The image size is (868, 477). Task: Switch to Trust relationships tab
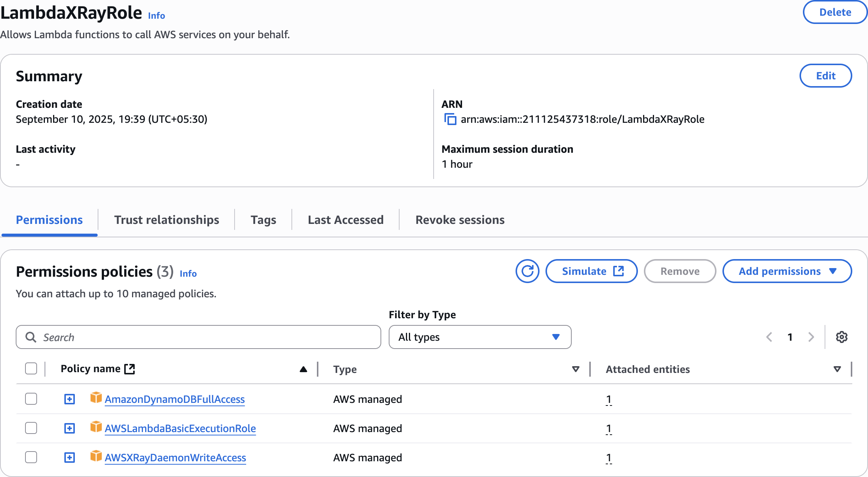click(x=166, y=220)
